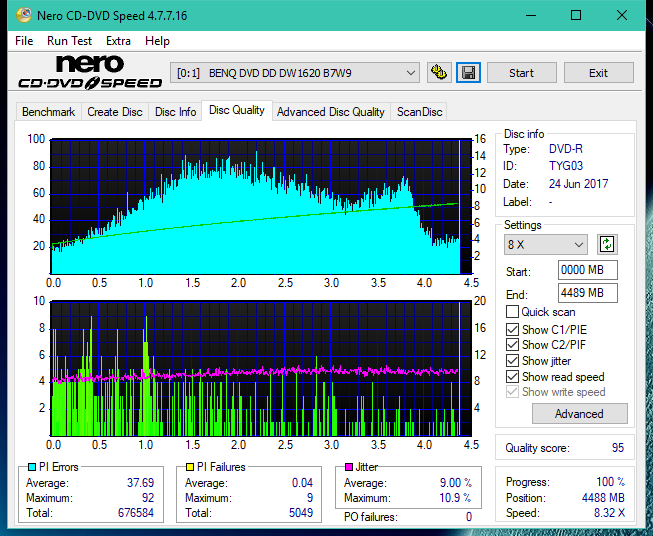Click the Speed value 8.32 X
This screenshot has height=536, width=653.
coord(609,512)
